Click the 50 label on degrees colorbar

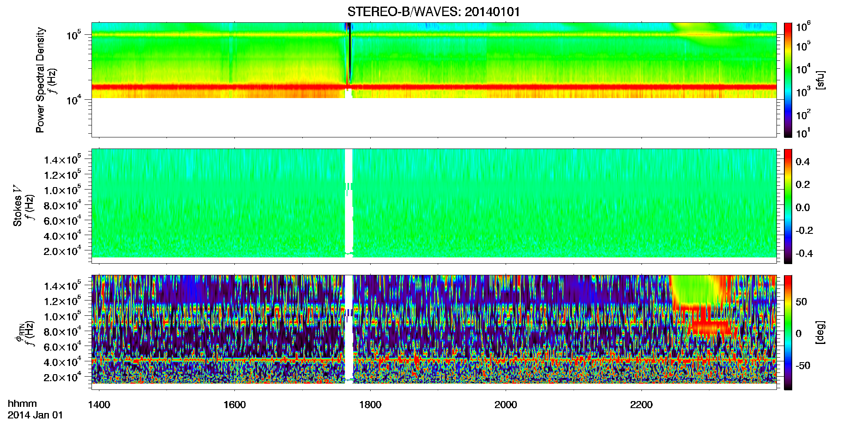[801, 302]
